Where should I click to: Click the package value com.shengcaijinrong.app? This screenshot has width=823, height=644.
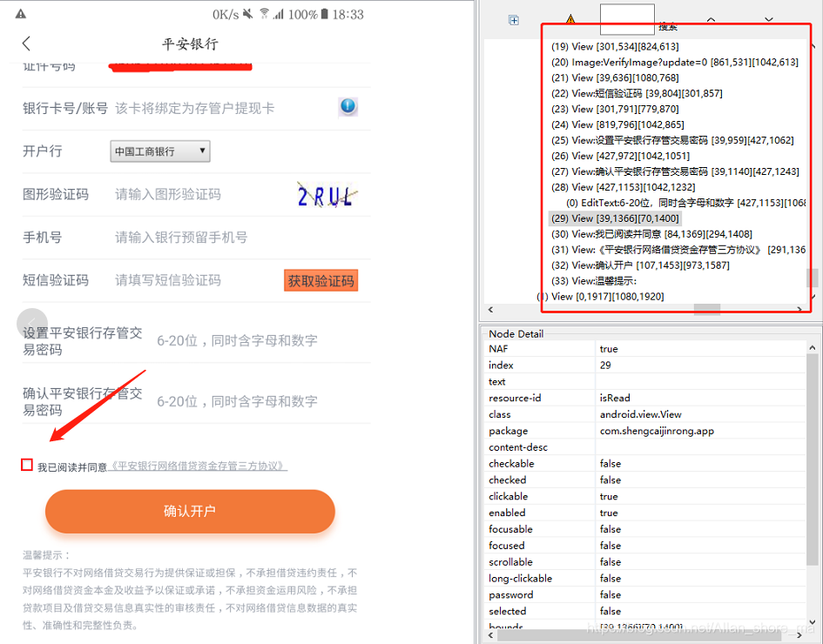[657, 431]
